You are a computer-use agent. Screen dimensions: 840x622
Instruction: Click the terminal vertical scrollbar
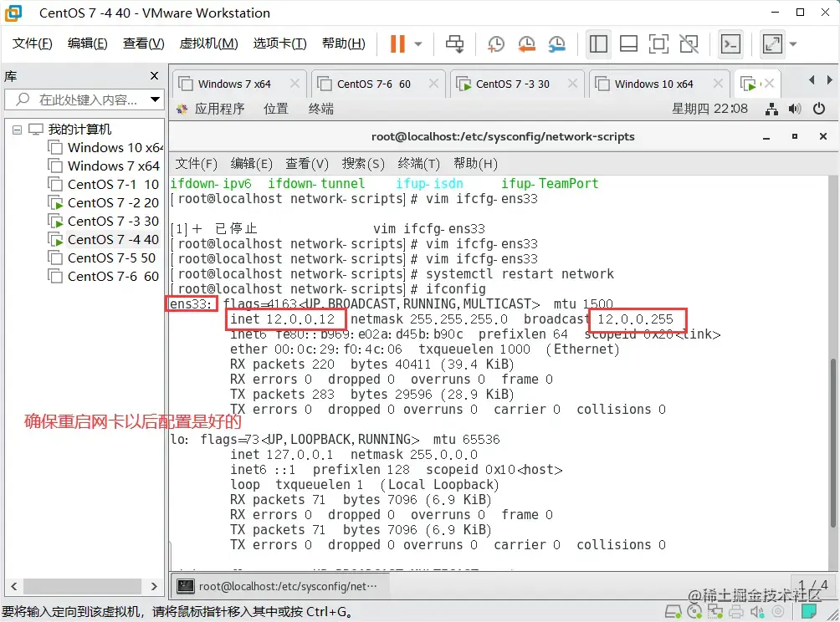(x=833, y=442)
